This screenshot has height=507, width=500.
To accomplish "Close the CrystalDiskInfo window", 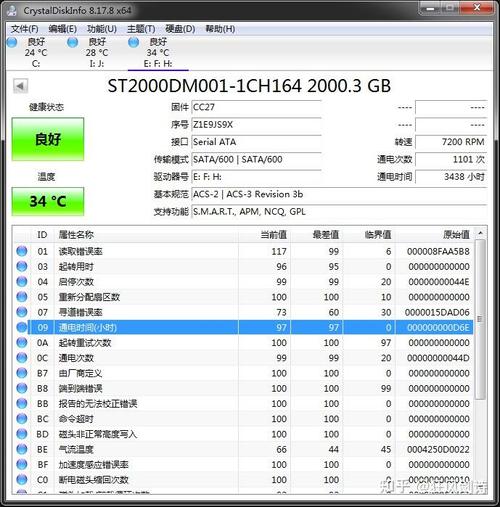I will [477, 8].
